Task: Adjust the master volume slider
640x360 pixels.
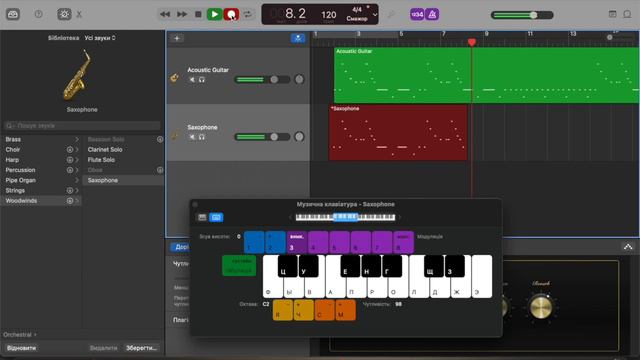Action: coord(522,15)
